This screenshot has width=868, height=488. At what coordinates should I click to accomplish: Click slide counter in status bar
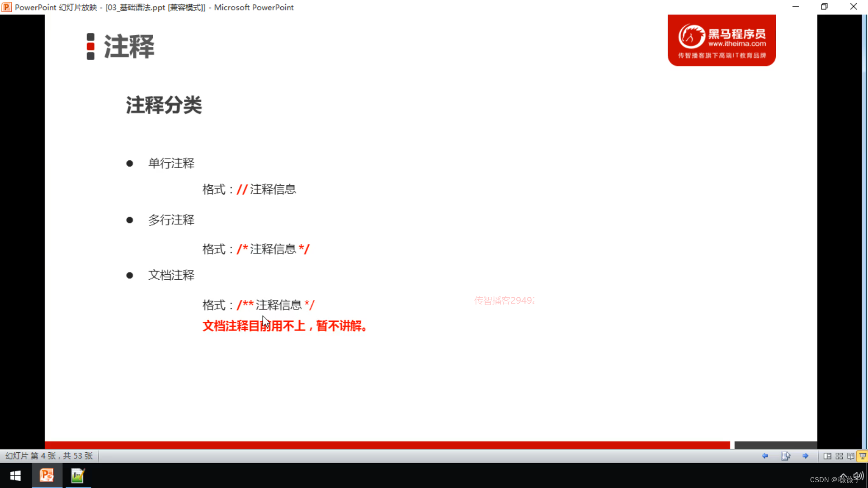point(49,456)
